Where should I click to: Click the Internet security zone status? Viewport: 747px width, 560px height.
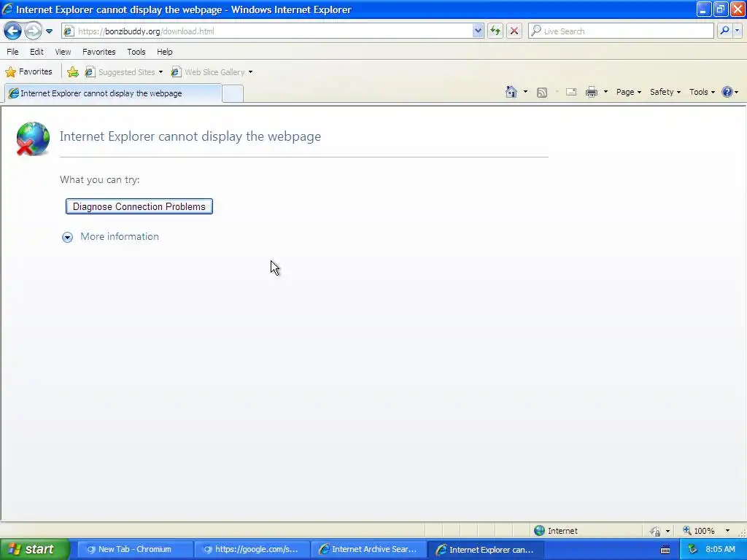(555, 531)
